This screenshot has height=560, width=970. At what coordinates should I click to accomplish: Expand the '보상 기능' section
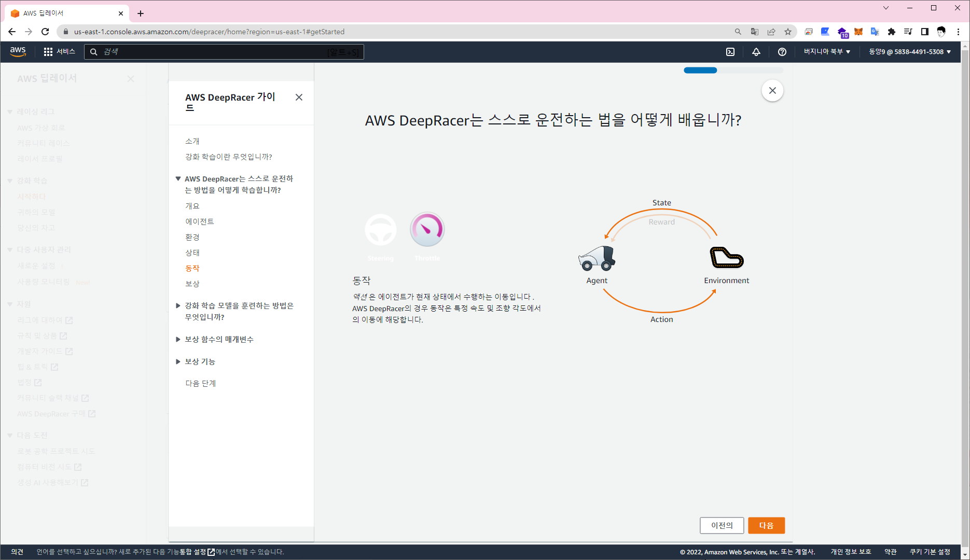178,362
